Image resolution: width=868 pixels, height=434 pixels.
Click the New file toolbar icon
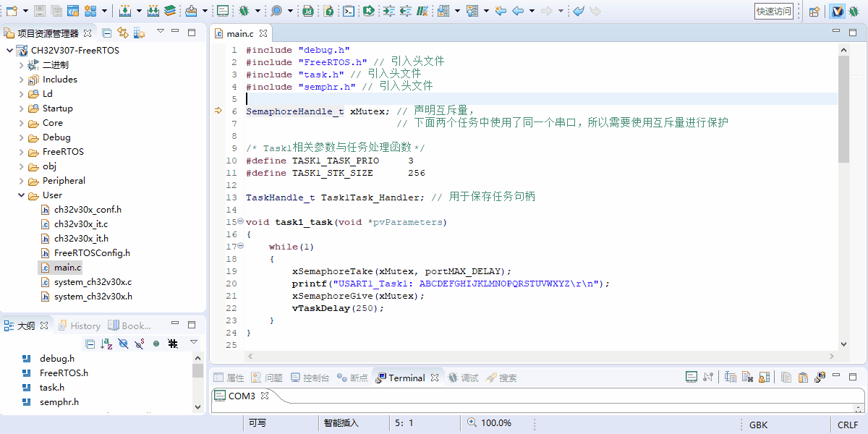click(12, 11)
